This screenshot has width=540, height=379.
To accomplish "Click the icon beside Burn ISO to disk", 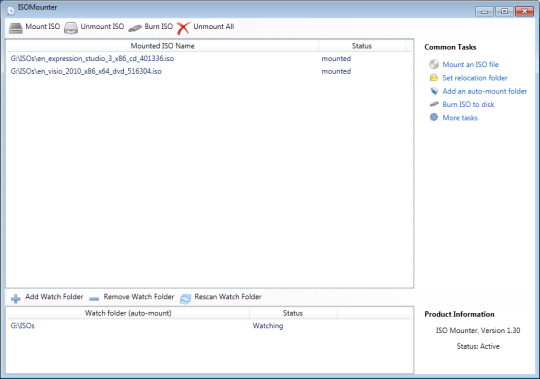I will (x=434, y=104).
